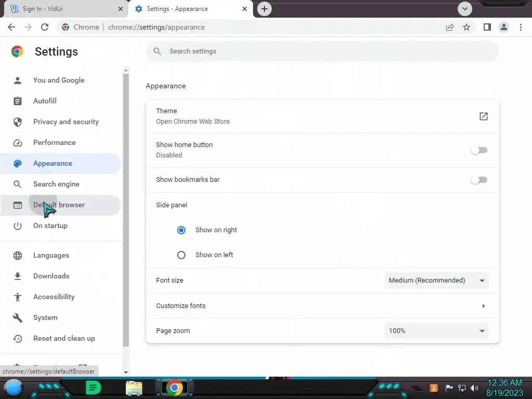
Task: Expand Customize fonts
Action: [x=322, y=305]
